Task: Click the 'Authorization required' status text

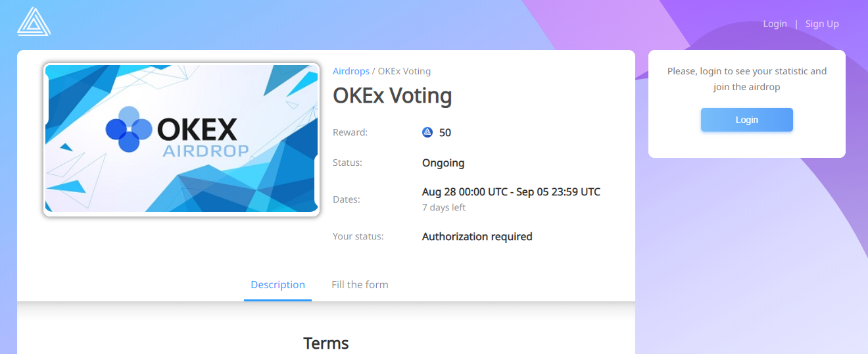Action: 477,236
